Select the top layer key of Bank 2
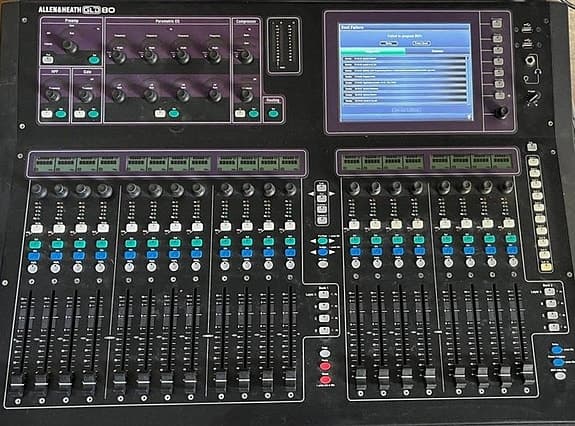The height and width of the screenshot is (426, 575). pyautogui.click(x=549, y=292)
